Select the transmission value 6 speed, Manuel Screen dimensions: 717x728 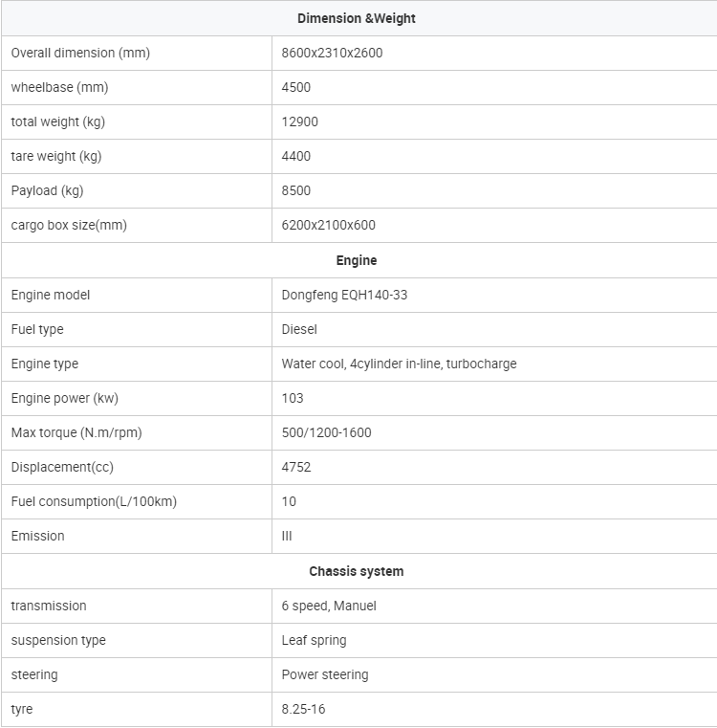tap(329, 606)
